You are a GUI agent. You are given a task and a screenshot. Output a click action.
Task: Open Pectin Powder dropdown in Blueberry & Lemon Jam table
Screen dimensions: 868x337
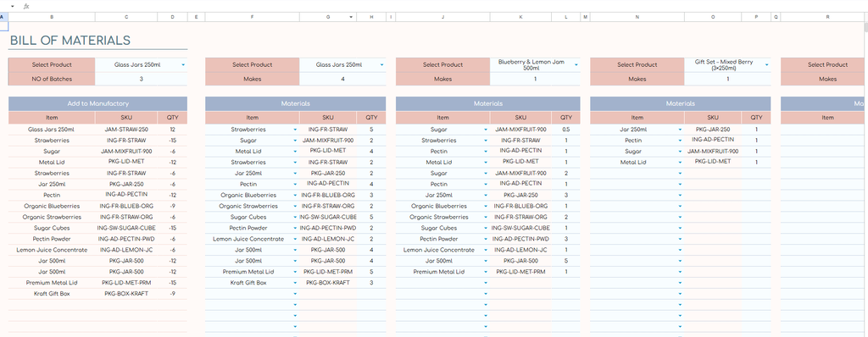click(486, 239)
